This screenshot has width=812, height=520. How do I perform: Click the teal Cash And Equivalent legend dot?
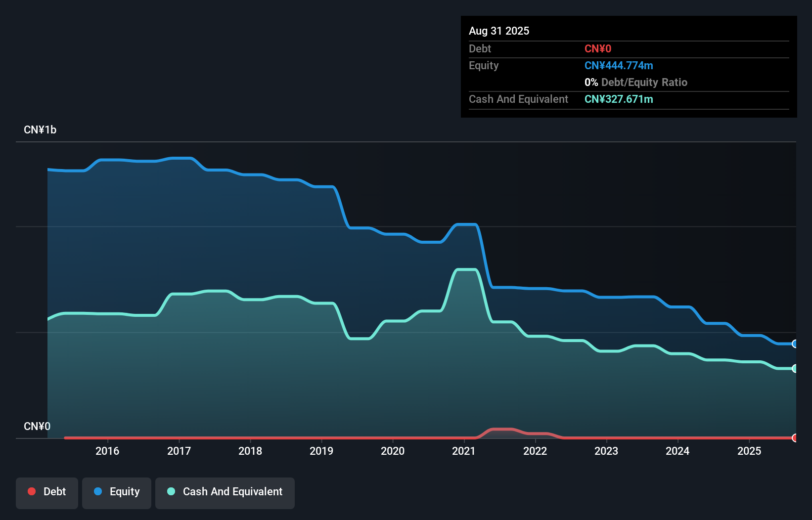[171, 491]
